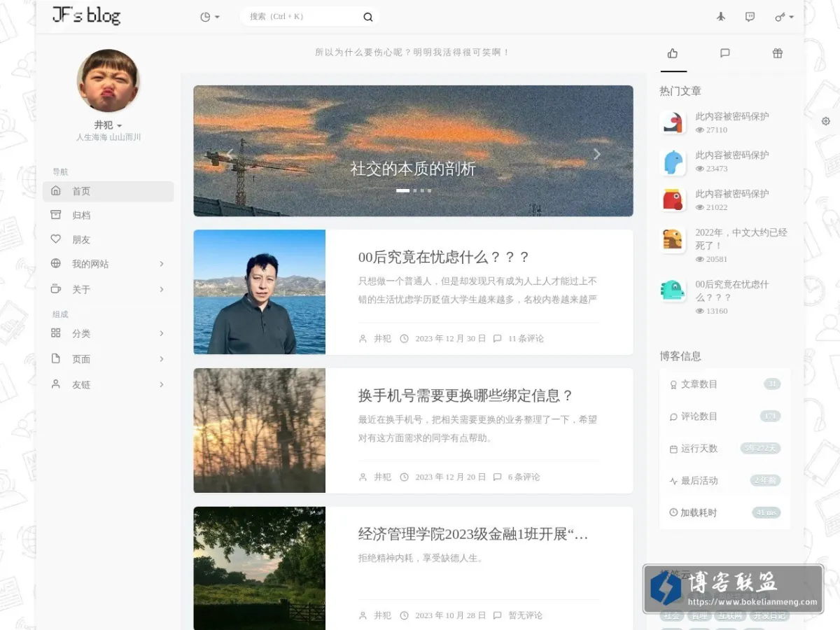Switch to the comments bubble tab
Screen dimensions: 840x630
tap(725, 53)
